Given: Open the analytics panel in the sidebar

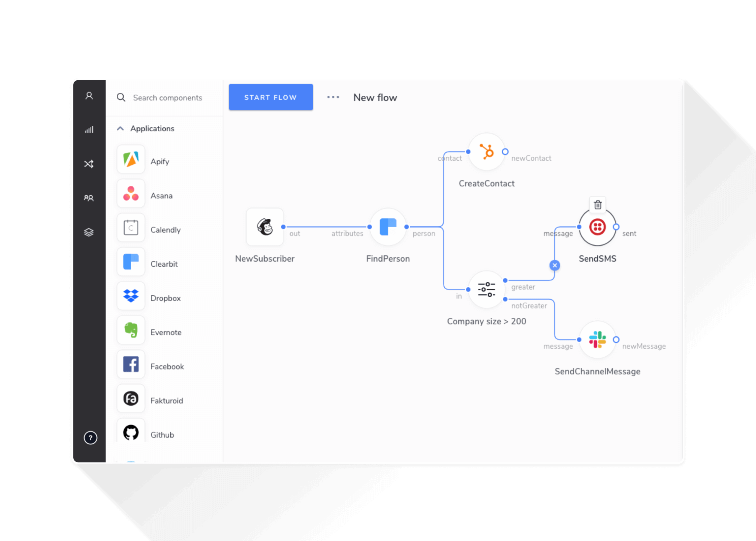Looking at the screenshot, I should [89, 130].
